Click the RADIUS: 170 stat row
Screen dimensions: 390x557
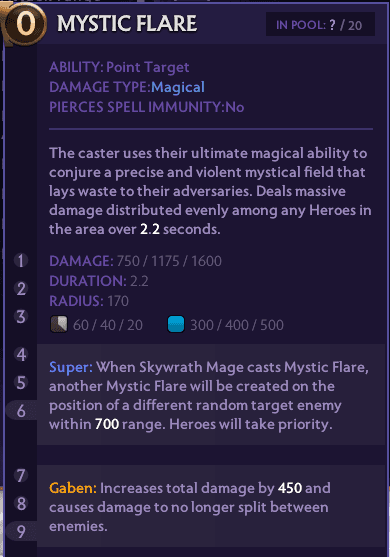(89, 301)
